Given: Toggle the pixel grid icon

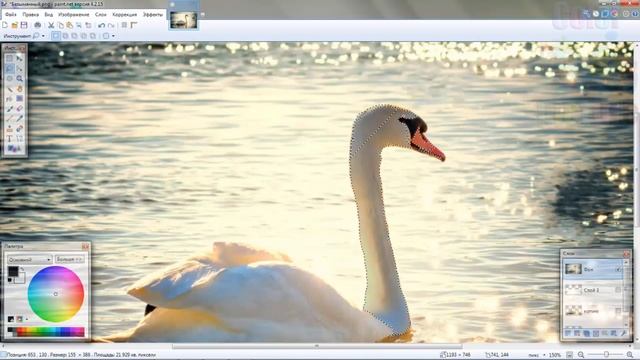Looking at the screenshot, I should 124,25.
